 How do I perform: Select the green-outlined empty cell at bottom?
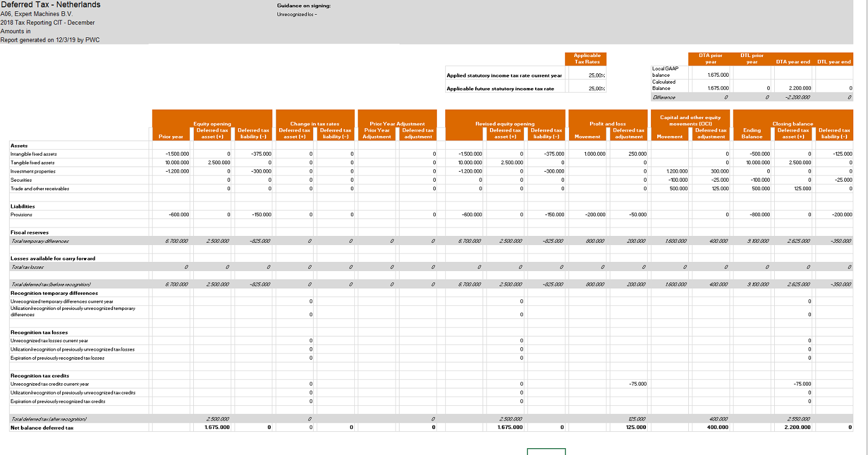(x=546, y=452)
